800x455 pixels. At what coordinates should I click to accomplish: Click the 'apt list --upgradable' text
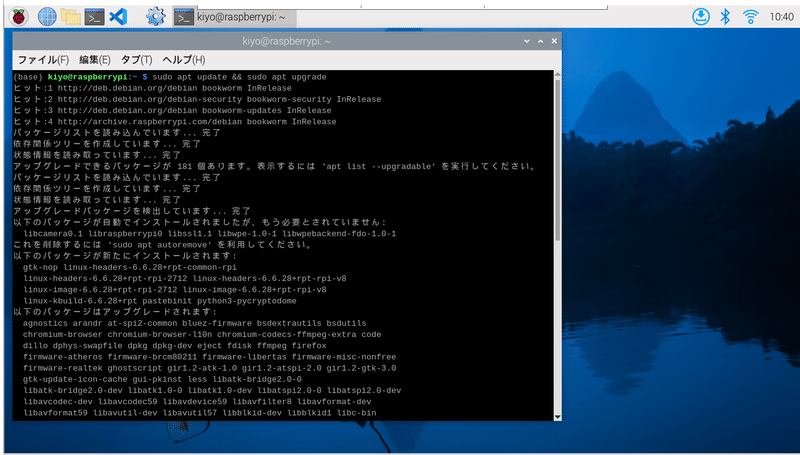click(x=381, y=167)
